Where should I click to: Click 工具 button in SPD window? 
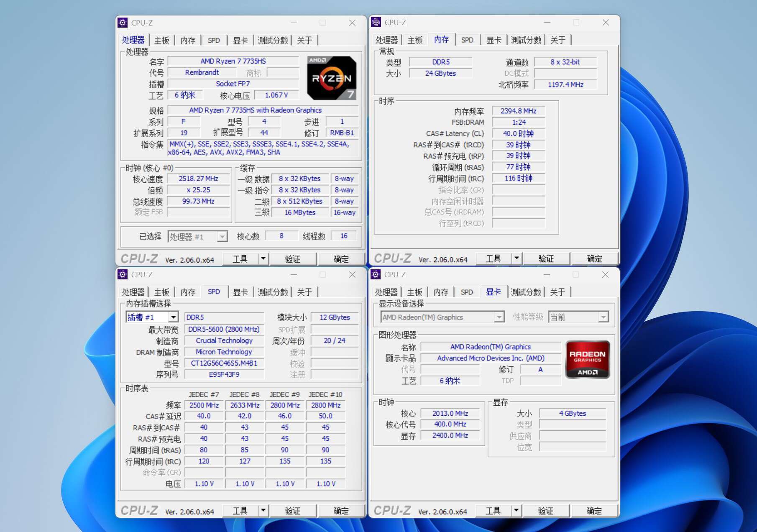pos(240,511)
